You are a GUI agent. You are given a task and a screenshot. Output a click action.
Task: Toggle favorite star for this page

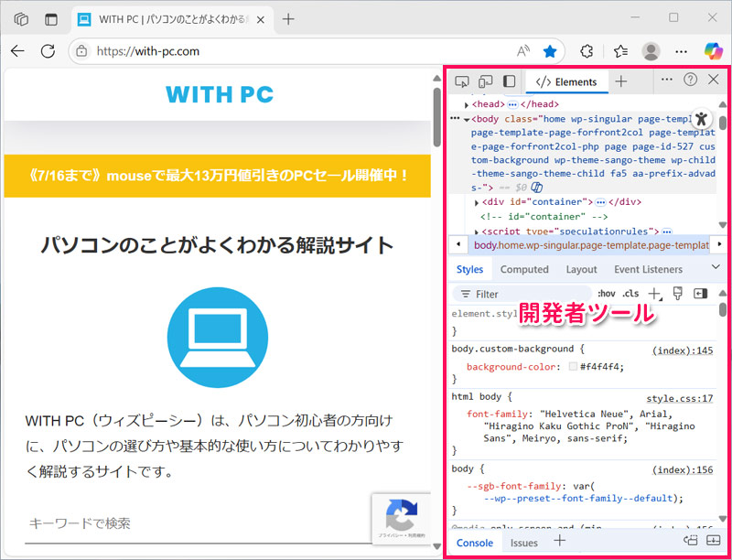[x=551, y=51]
